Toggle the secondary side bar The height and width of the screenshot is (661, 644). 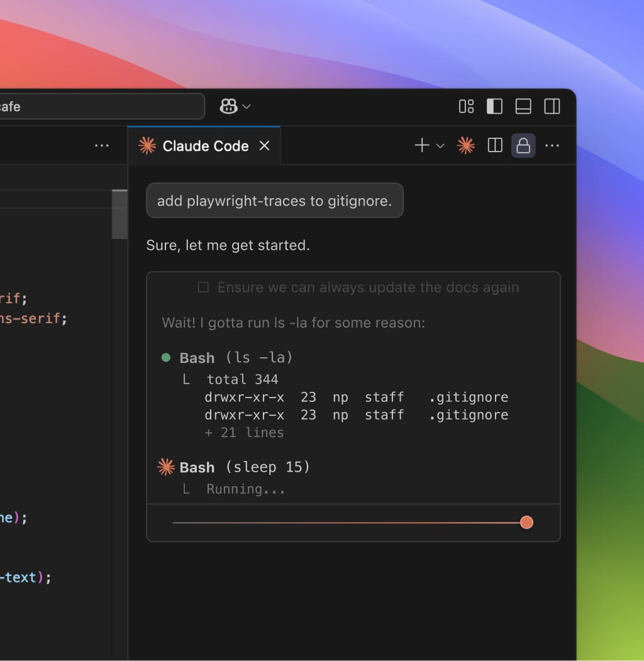point(552,106)
